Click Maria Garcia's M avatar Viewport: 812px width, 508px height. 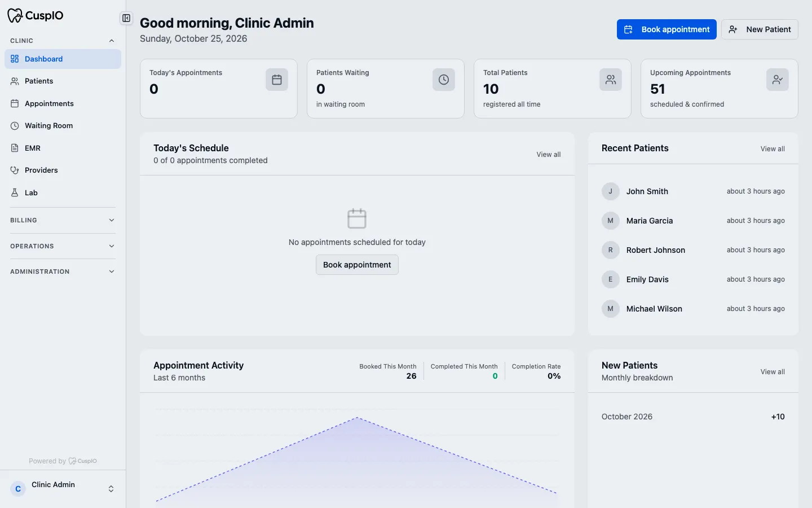(611, 221)
